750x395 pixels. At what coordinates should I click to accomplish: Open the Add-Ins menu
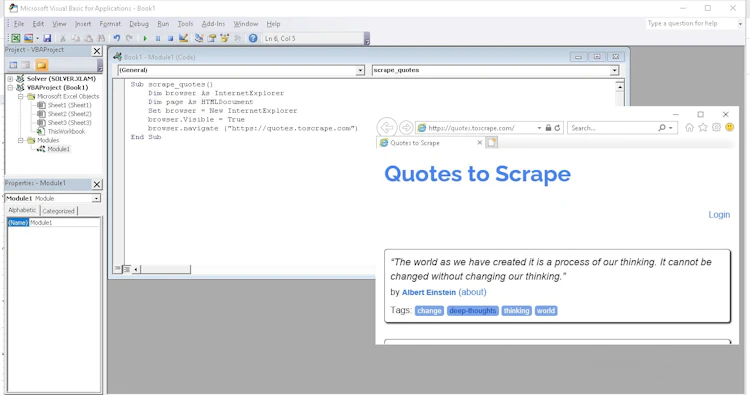pos(213,24)
